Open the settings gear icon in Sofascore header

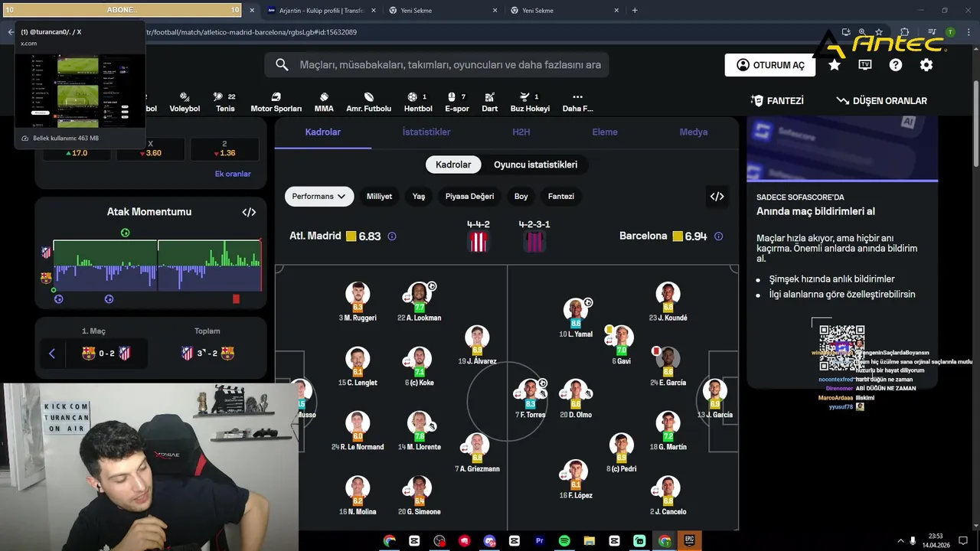[926, 65]
